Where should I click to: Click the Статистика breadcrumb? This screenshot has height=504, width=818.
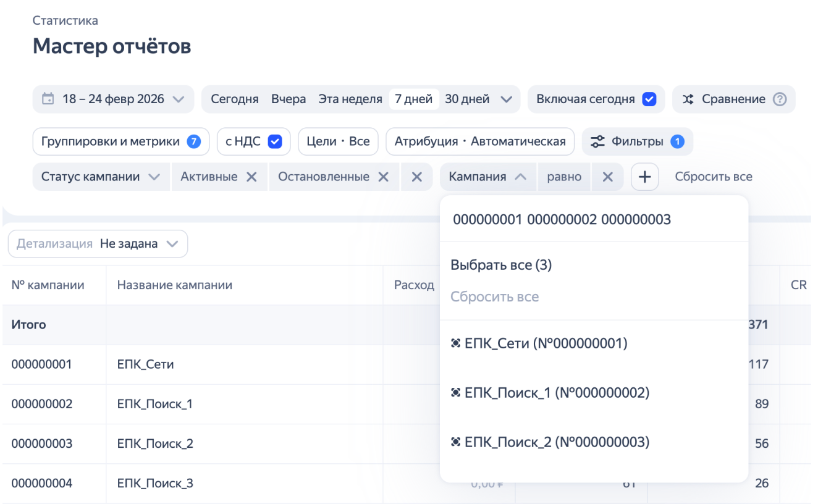[x=65, y=20]
